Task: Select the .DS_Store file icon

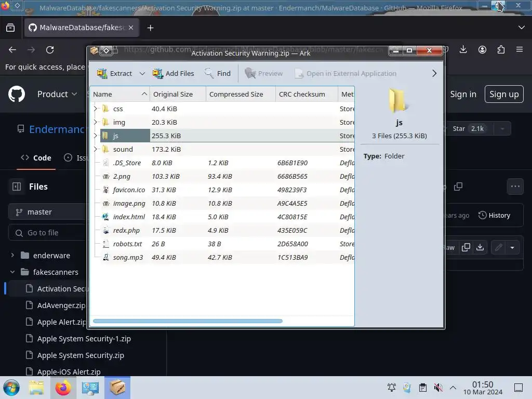Action: coord(106,163)
